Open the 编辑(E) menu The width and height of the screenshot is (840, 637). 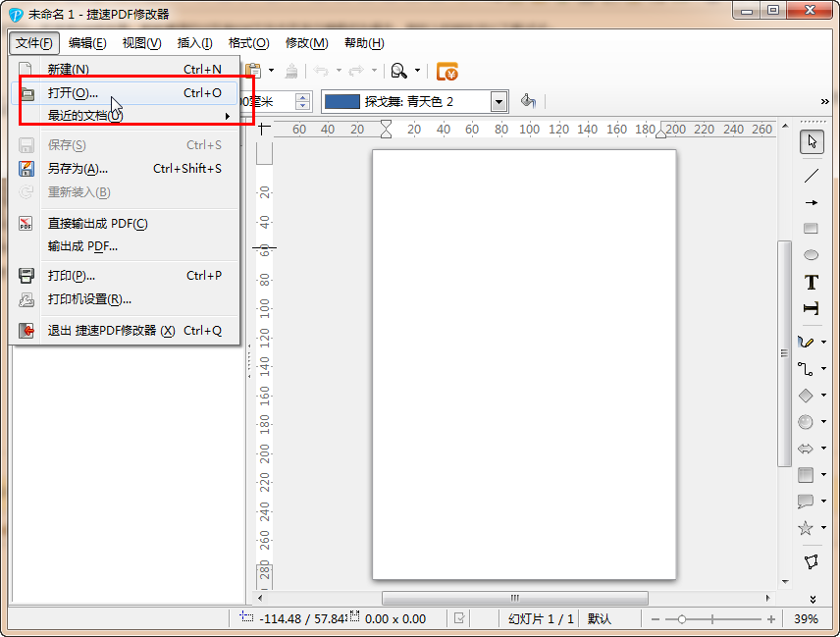pos(87,43)
